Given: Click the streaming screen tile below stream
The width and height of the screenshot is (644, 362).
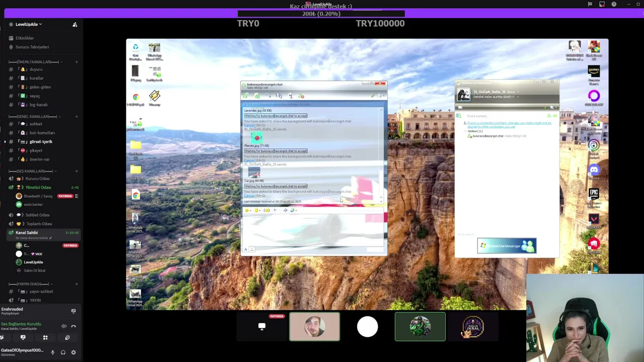Looking at the screenshot, I should (262, 327).
